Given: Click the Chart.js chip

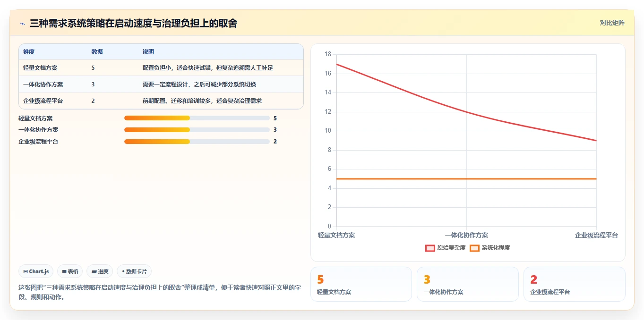Looking at the screenshot, I should (36, 271).
